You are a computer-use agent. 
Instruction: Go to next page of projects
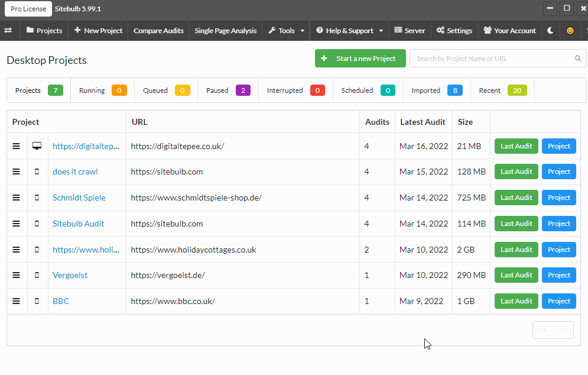tap(563, 330)
